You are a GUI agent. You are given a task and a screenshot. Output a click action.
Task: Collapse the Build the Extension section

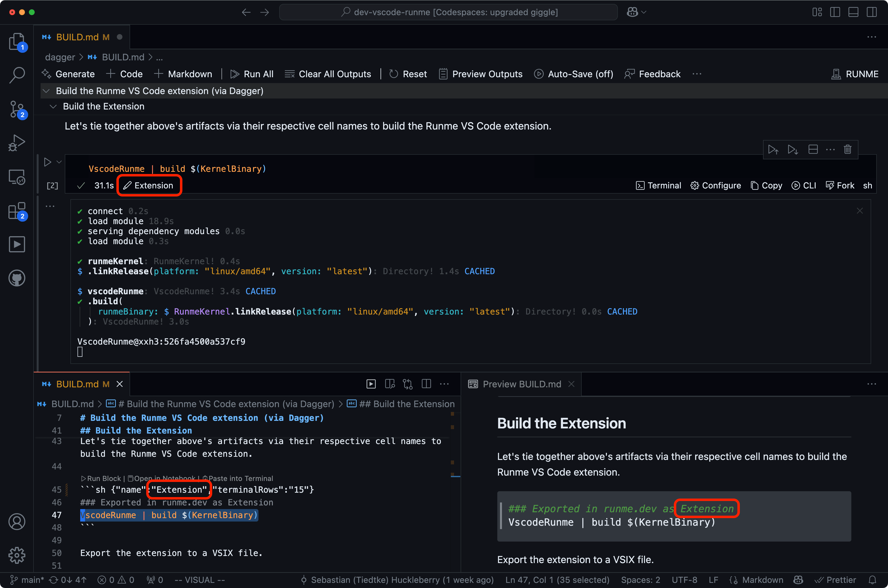[53, 107]
